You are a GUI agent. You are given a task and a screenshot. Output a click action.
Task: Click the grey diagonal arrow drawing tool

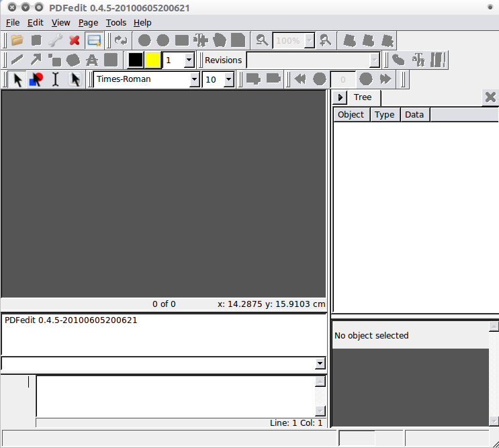tap(36, 60)
